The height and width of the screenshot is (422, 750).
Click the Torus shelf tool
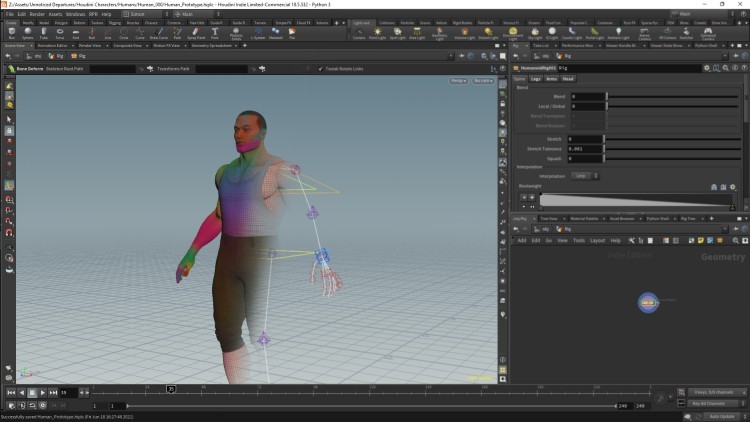(62, 33)
